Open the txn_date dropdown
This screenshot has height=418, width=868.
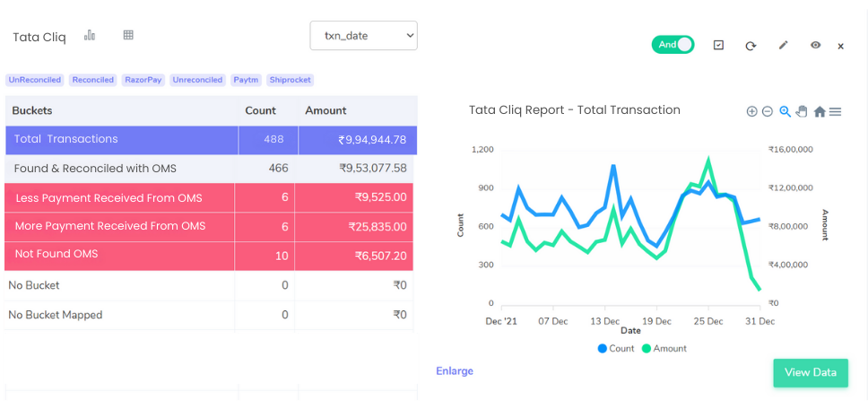pos(363,36)
